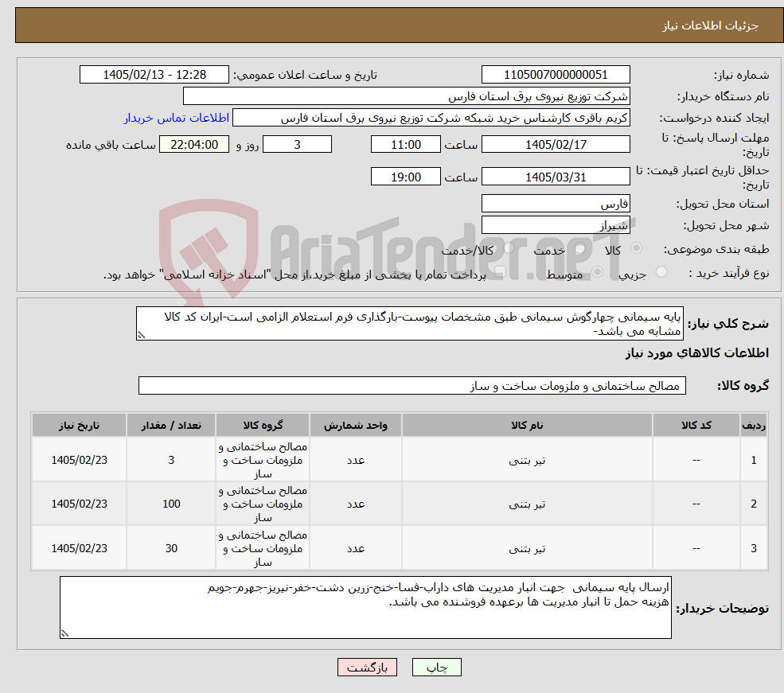Click the بازگشت back button

coord(367,667)
